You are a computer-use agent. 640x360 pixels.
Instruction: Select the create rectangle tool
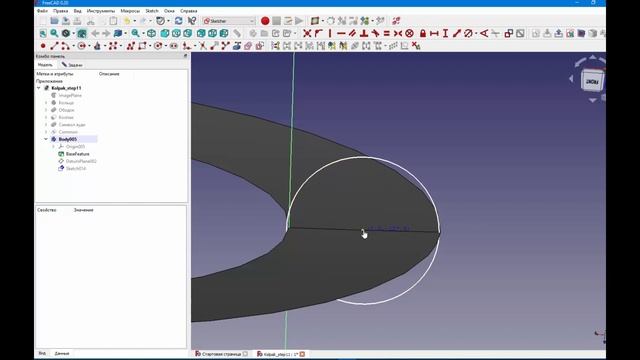click(142, 46)
